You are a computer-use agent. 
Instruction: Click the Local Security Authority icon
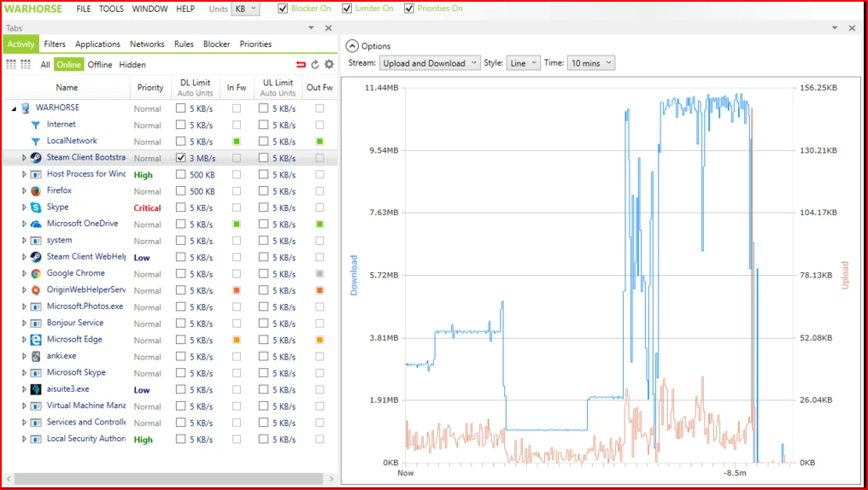pyautogui.click(x=36, y=439)
